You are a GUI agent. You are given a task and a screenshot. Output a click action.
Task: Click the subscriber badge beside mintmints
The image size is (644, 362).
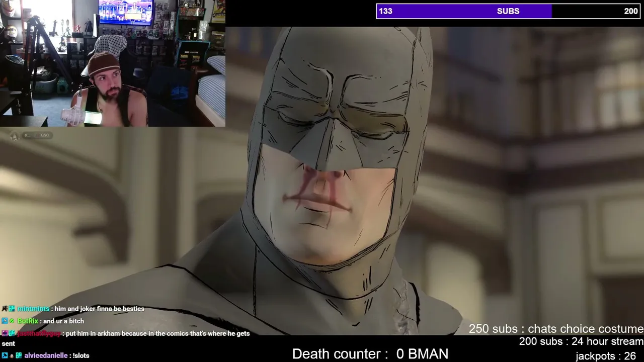pyautogui.click(x=12, y=309)
